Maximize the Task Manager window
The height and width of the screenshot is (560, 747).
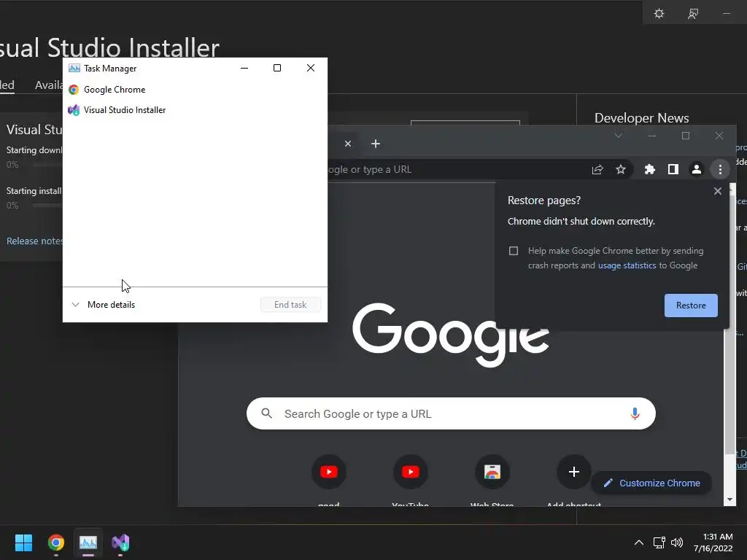[276, 68]
